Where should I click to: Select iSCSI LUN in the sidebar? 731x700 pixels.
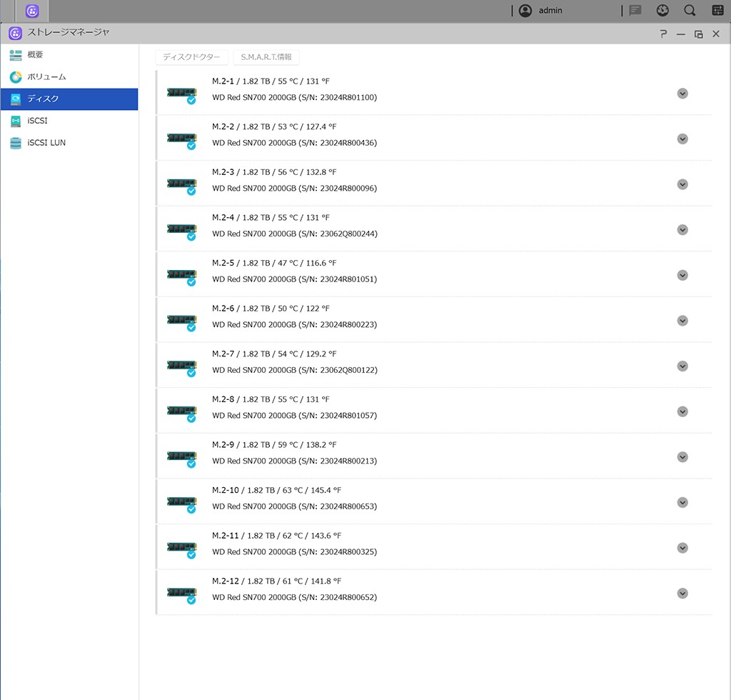[69, 143]
